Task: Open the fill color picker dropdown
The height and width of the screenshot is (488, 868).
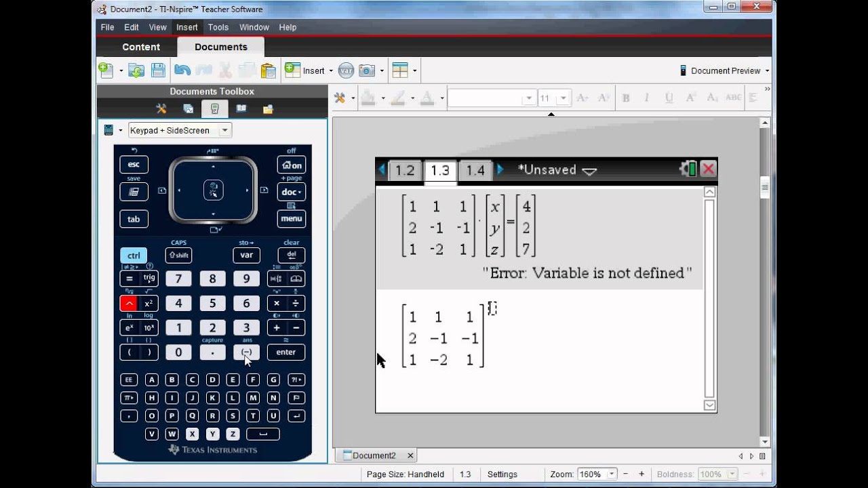Action: (x=383, y=98)
